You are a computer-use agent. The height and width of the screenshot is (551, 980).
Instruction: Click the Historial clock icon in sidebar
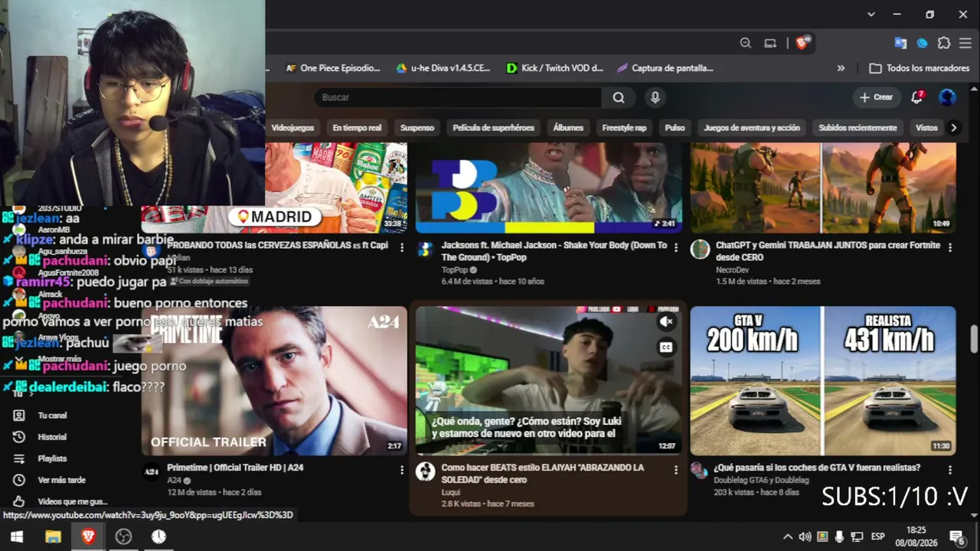[x=19, y=437]
